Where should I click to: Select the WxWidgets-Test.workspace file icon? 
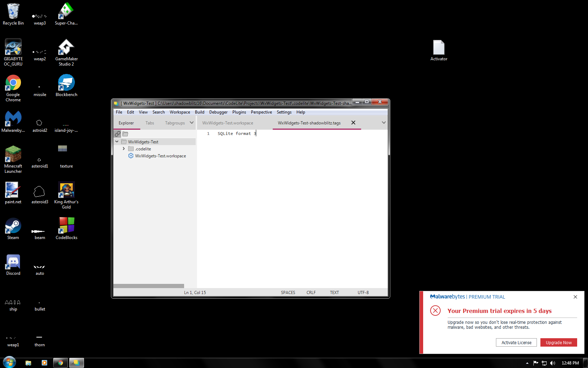point(131,156)
